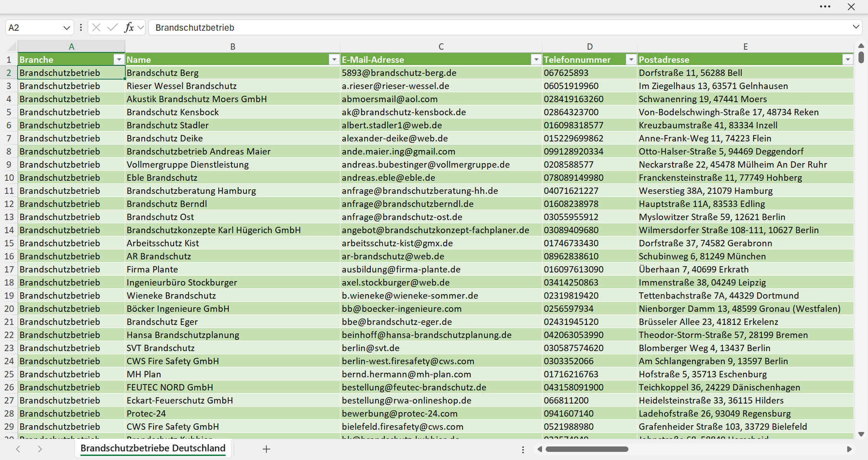Select column C header
The image size is (868, 460).
click(441, 47)
